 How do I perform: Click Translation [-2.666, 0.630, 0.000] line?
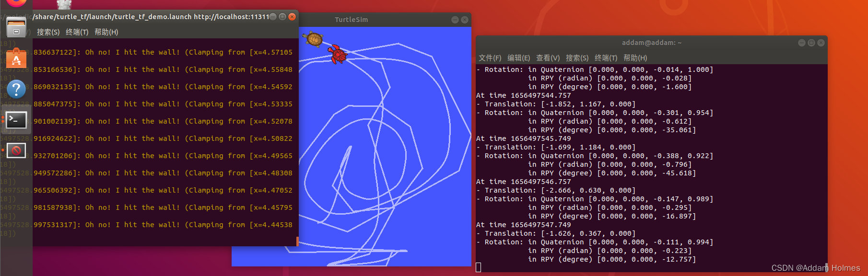point(556,190)
